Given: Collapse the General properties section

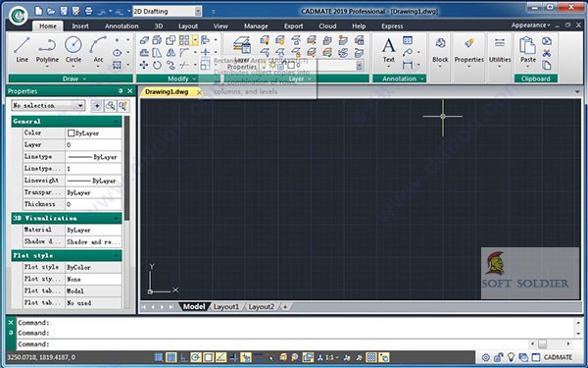Looking at the screenshot, I should 117,122.
